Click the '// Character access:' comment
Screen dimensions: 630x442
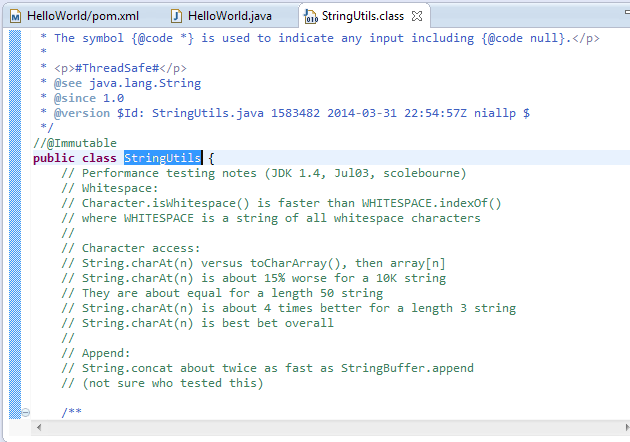[x=131, y=248]
